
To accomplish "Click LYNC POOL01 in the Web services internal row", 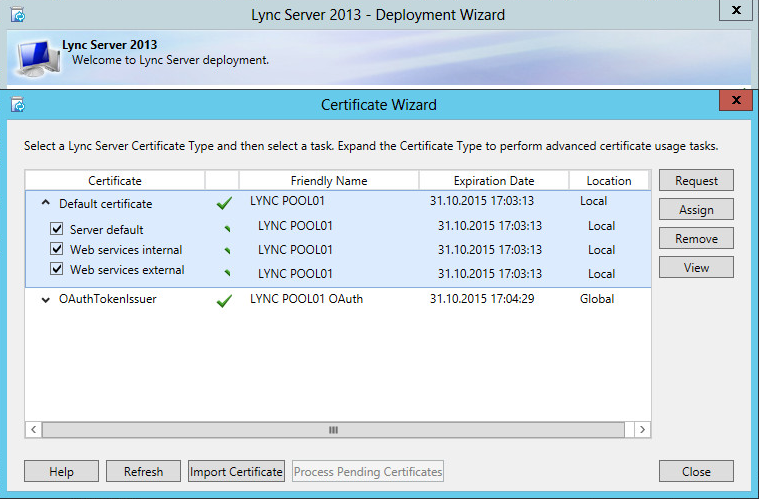I will click(295, 250).
